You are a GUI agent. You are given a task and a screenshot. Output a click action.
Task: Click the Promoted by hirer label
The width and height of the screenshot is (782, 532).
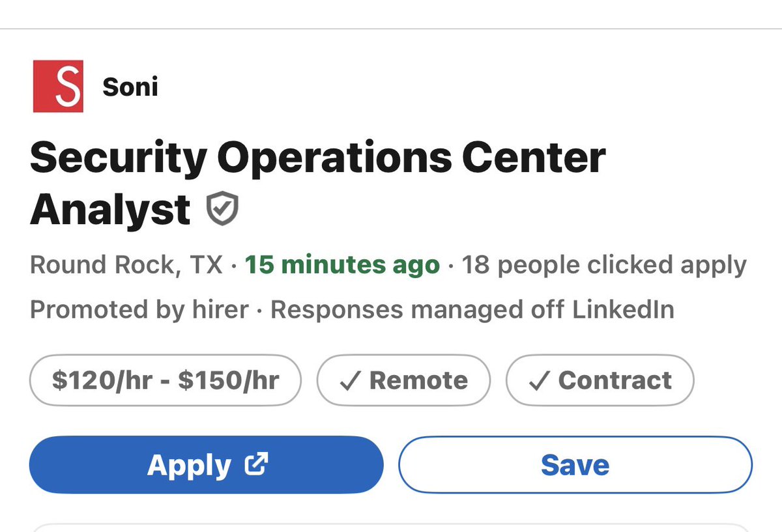(139, 310)
